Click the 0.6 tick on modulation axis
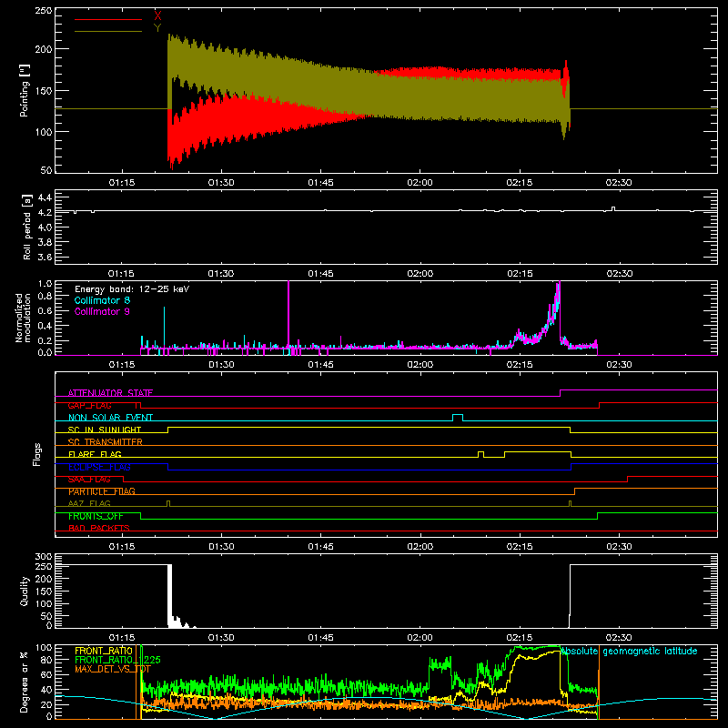 tap(45, 311)
